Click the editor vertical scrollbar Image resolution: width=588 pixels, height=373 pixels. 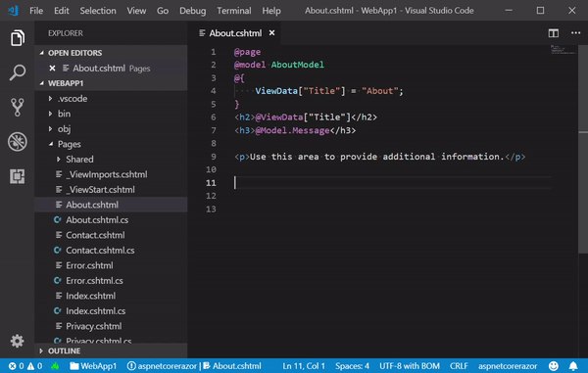(x=583, y=150)
